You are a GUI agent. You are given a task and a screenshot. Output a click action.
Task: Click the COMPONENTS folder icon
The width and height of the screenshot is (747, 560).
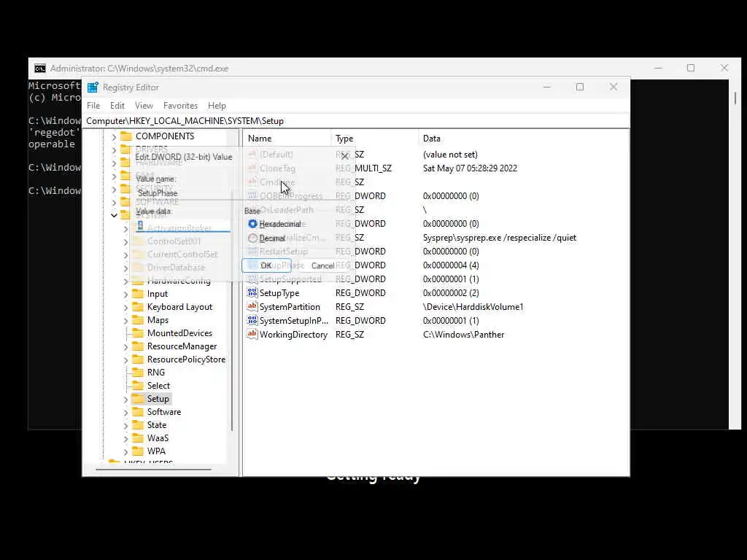pyautogui.click(x=125, y=136)
